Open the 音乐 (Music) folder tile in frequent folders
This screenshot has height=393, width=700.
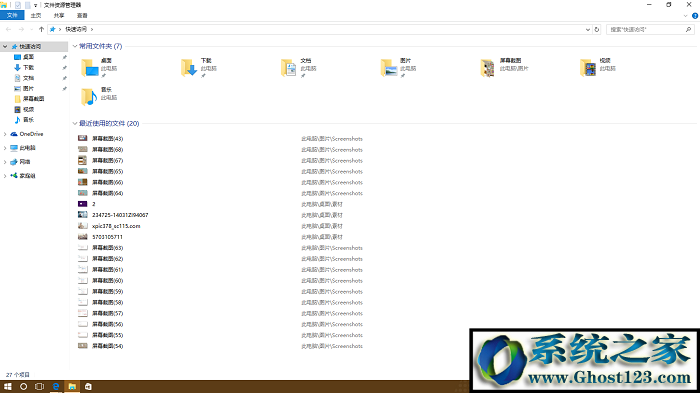[x=99, y=96]
